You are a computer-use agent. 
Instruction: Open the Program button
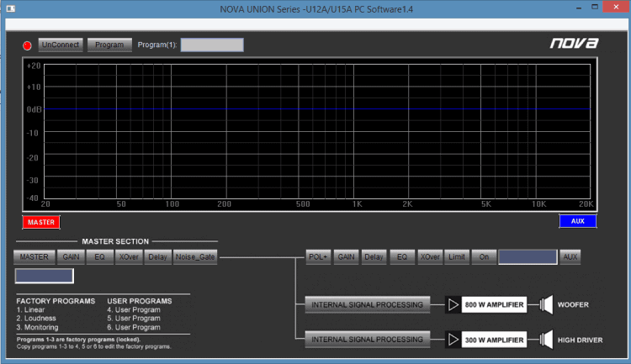[x=109, y=45]
